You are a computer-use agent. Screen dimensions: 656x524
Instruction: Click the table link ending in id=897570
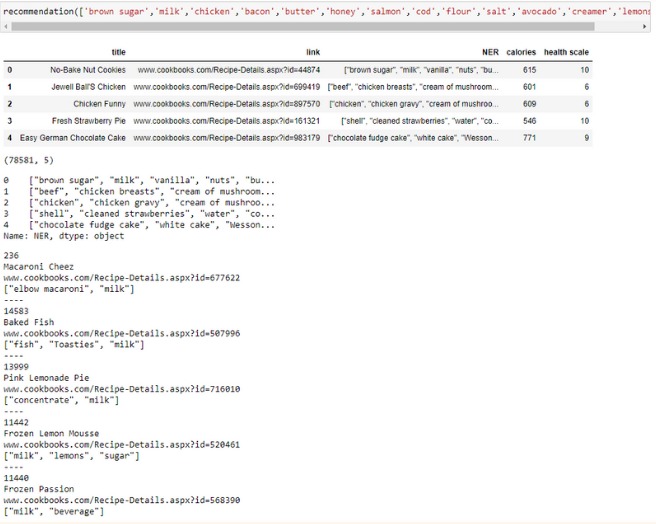point(227,104)
